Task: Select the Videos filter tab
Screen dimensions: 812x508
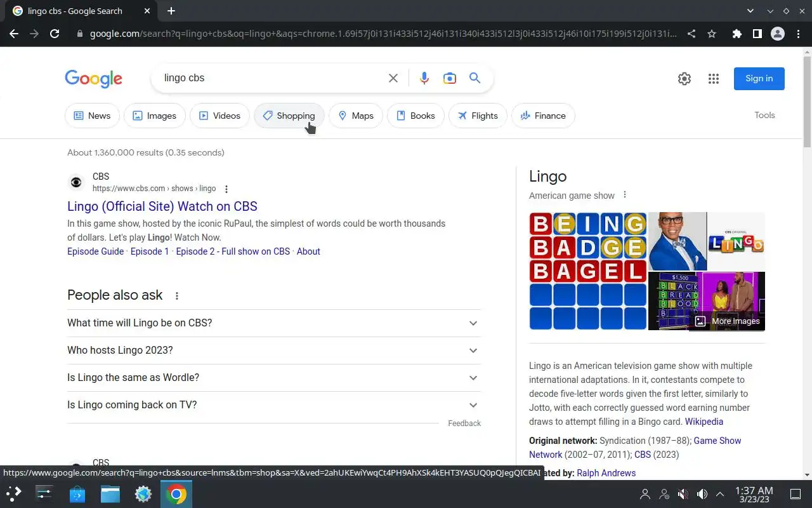Action: pyautogui.click(x=219, y=116)
